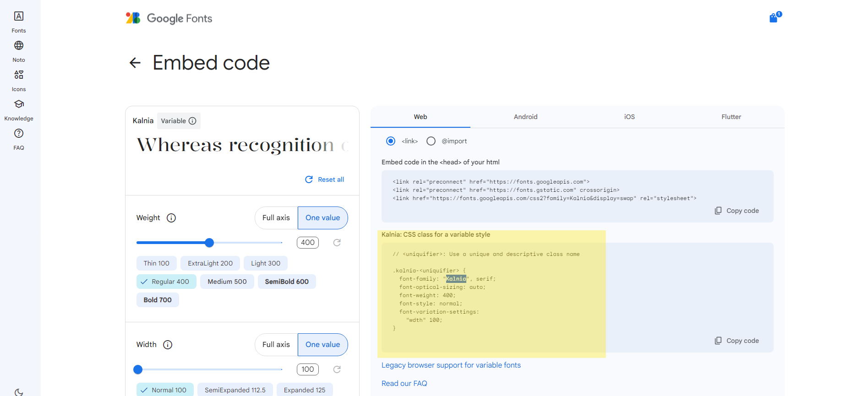
Task: Open the Read our FAQ link
Action: (x=404, y=384)
